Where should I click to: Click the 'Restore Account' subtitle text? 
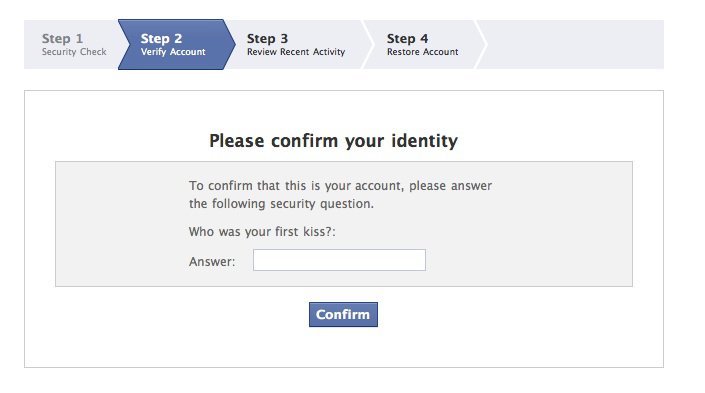(423, 52)
